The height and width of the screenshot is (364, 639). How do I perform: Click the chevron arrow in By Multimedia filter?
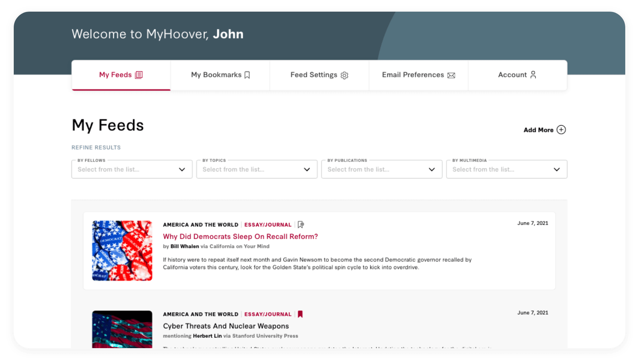pos(557,169)
